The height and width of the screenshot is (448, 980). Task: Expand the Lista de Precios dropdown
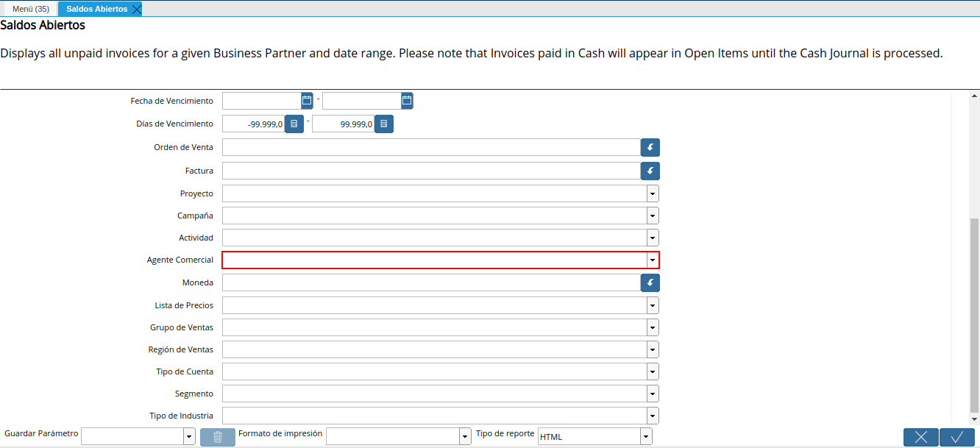tap(653, 305)
